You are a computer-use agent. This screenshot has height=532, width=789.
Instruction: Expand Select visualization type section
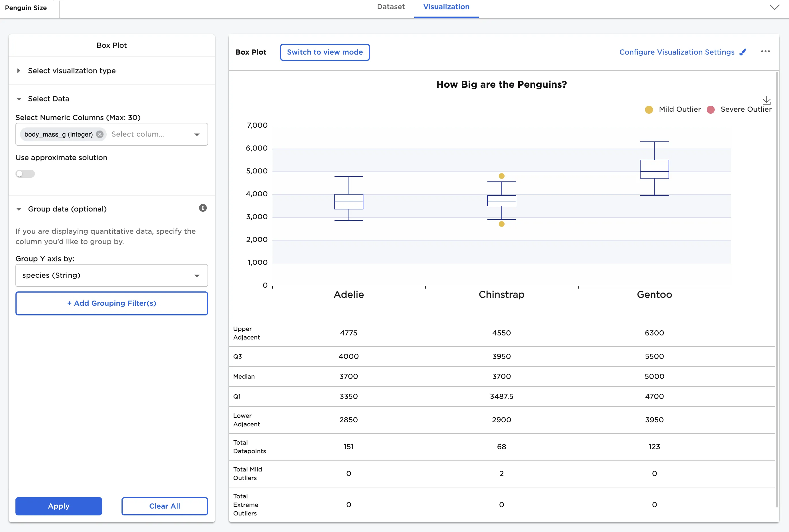[72, 71]
